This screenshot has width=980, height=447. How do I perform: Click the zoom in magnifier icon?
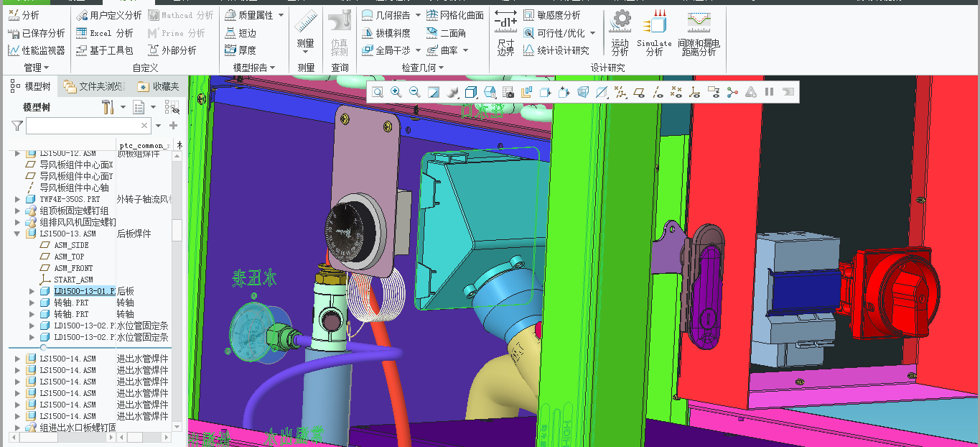coord(396,92)
